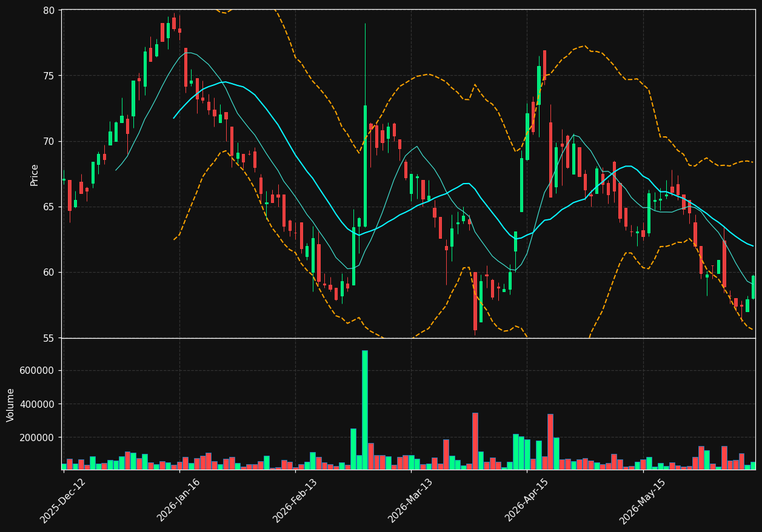Click the 75 price tick label
The height and width of the screenshot is (532, 762).
click(48, 76)
